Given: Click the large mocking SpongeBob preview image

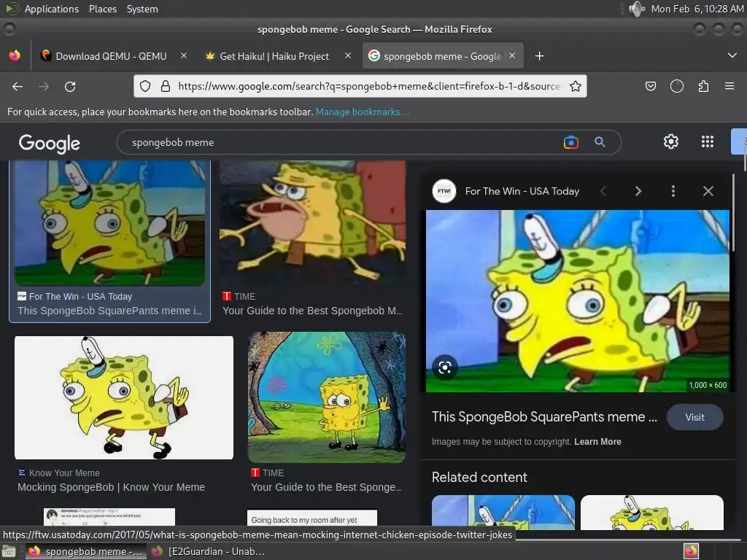Looking at the screenshot, I should click(x=578, y=301).
